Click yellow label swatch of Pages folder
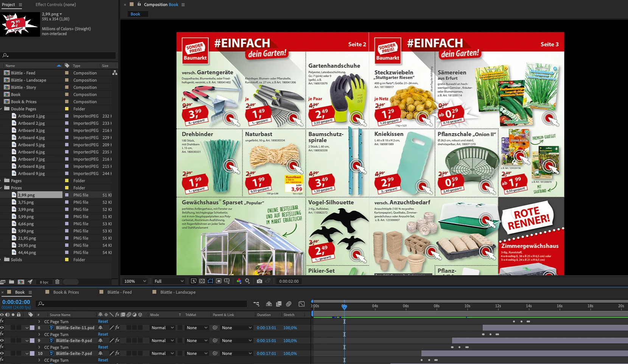 67,181
